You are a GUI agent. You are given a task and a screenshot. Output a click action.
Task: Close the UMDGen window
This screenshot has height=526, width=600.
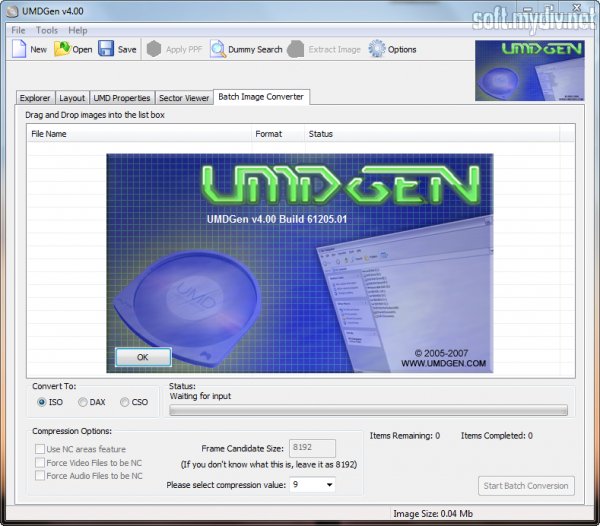coord(577,7)
